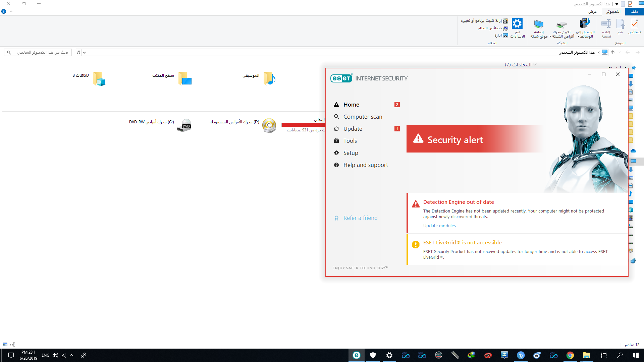Image resolution: width=644 pixels, height=362 pixels.
Task: Click the Refer a friend link
Action: click(360, 218)
